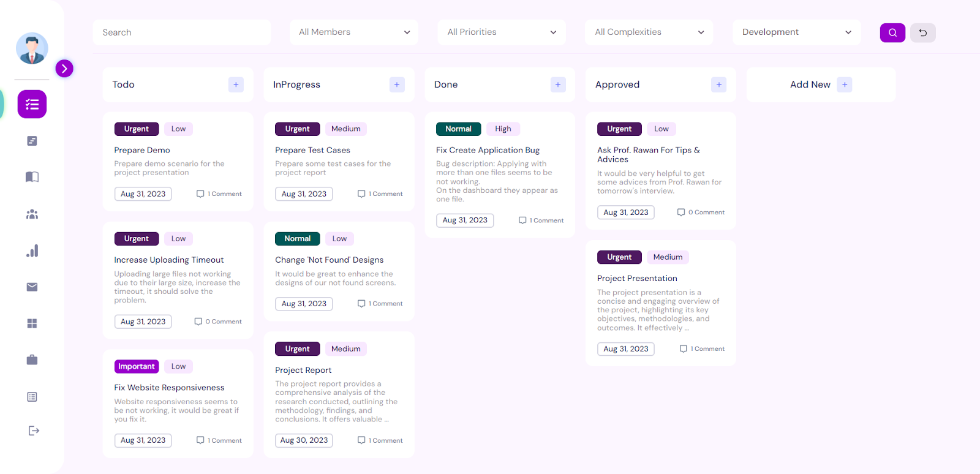Log out using the sidebar exit icon
The width and height of the screenshot is (980, 474).
[x=31, y=431]
